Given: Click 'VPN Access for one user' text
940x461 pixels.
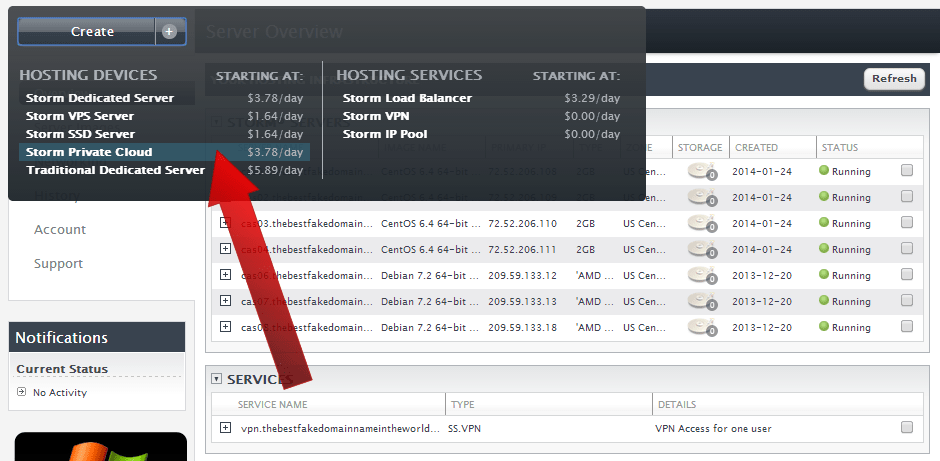Looking at the screenshot, I should click(713, 429).
